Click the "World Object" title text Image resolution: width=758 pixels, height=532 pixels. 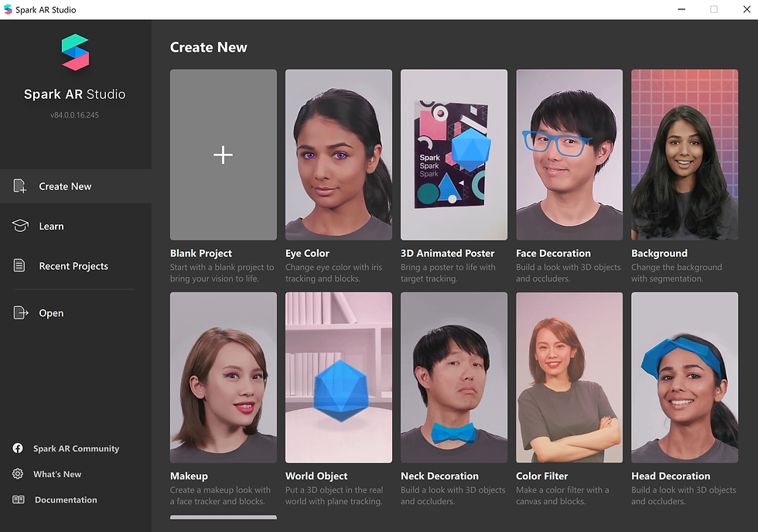tap(316, 476)
